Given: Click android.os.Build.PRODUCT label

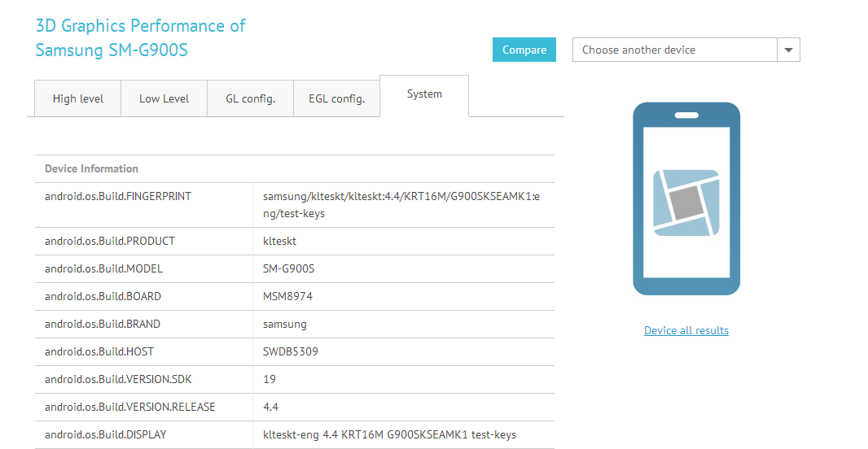Looking at the screenshot, I should click(110, 241).
